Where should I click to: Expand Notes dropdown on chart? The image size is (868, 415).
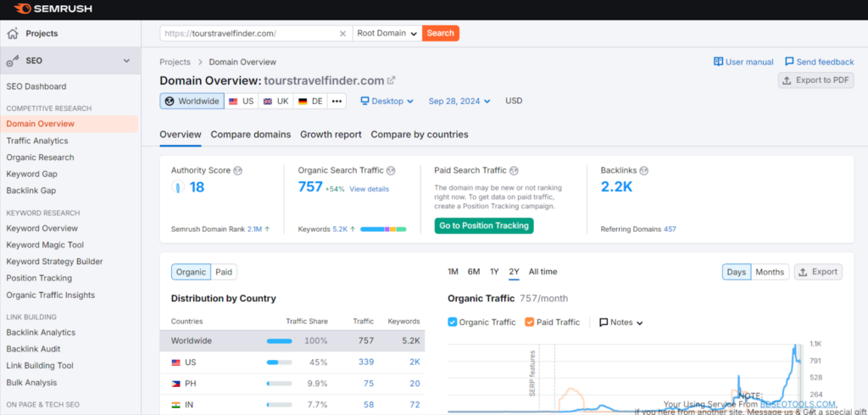[x=640, y=323]
